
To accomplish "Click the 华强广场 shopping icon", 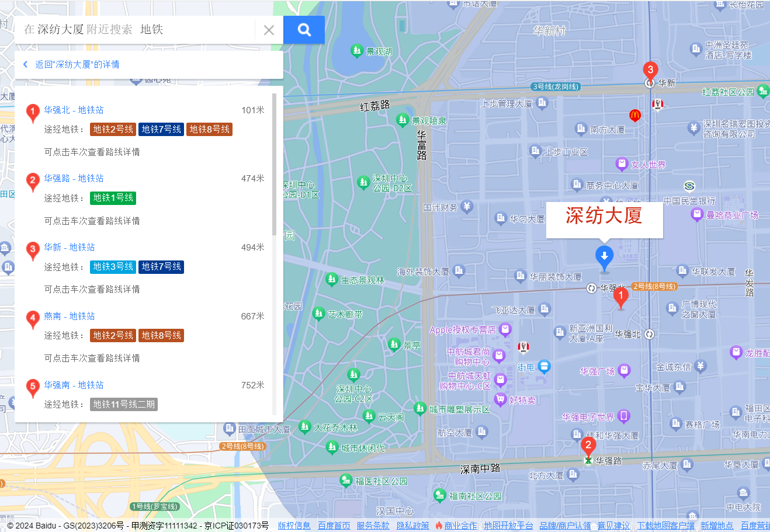I will pyautogui.click(x=624, y=370).
